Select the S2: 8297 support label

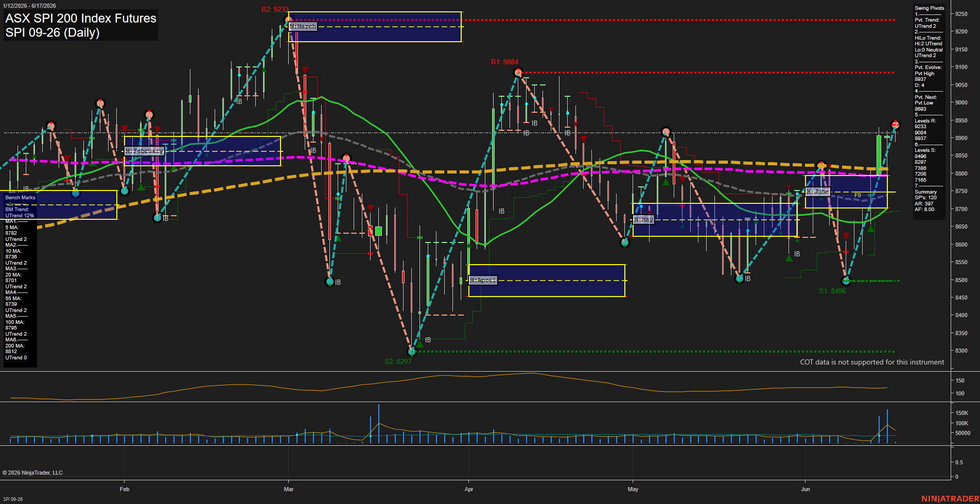pos(398,361)
